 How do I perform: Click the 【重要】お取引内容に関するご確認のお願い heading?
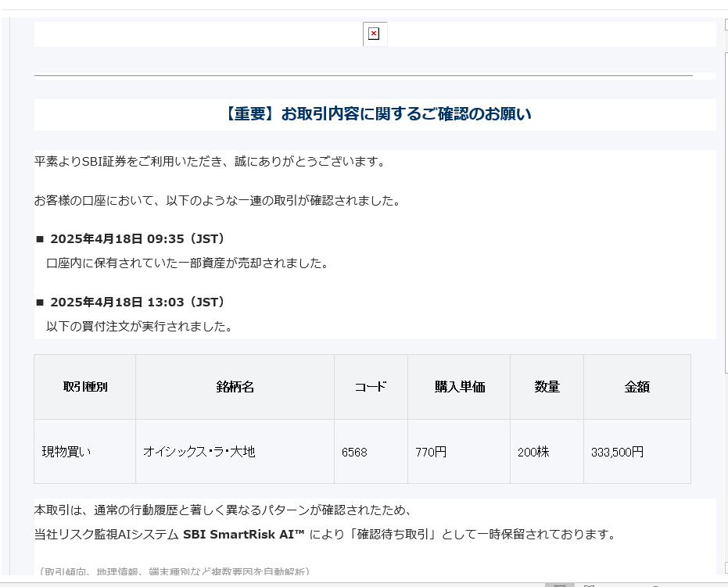point(375,114)
